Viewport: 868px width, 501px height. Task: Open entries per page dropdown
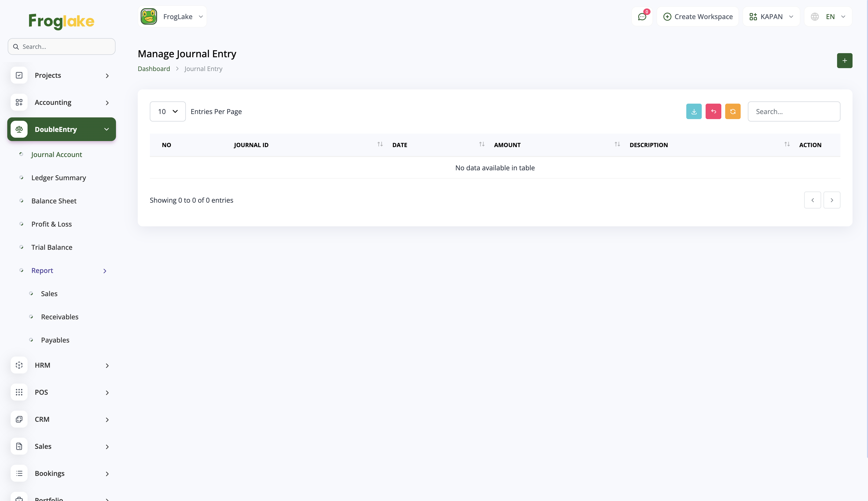pyautogui.click(x=168, y=112)
